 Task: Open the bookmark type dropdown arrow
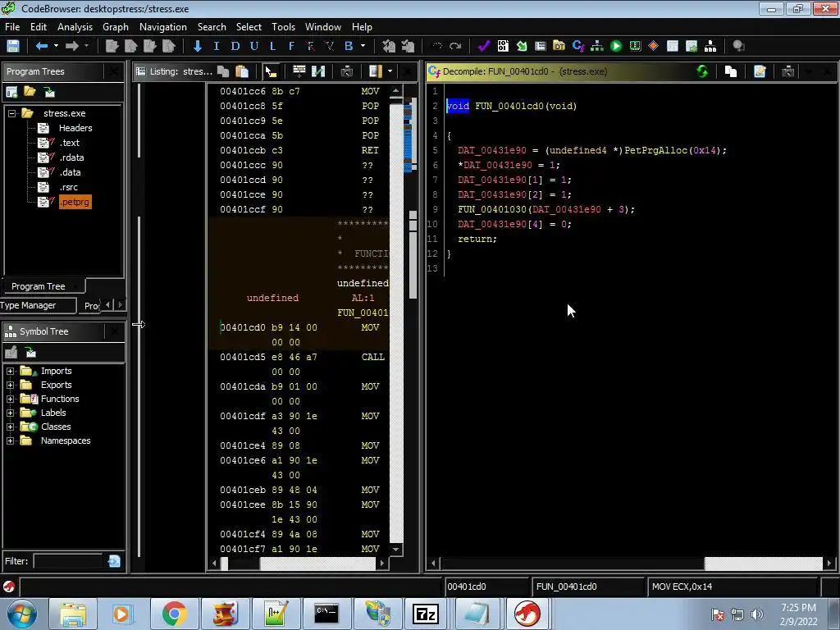click(363, 46)
